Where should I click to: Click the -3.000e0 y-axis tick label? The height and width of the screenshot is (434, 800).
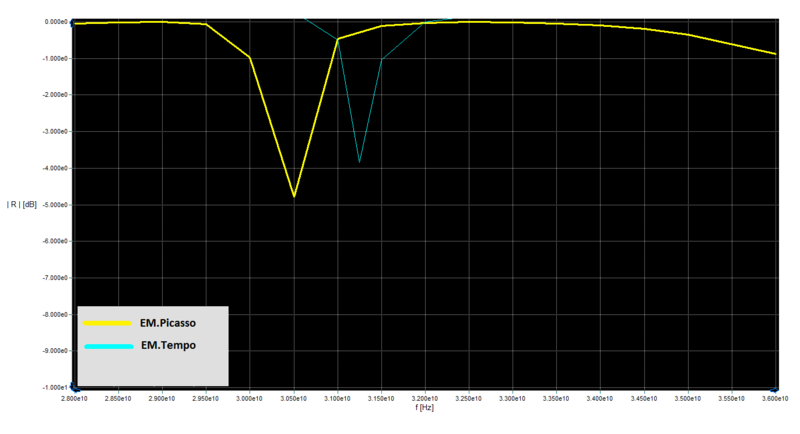(55, 132)
